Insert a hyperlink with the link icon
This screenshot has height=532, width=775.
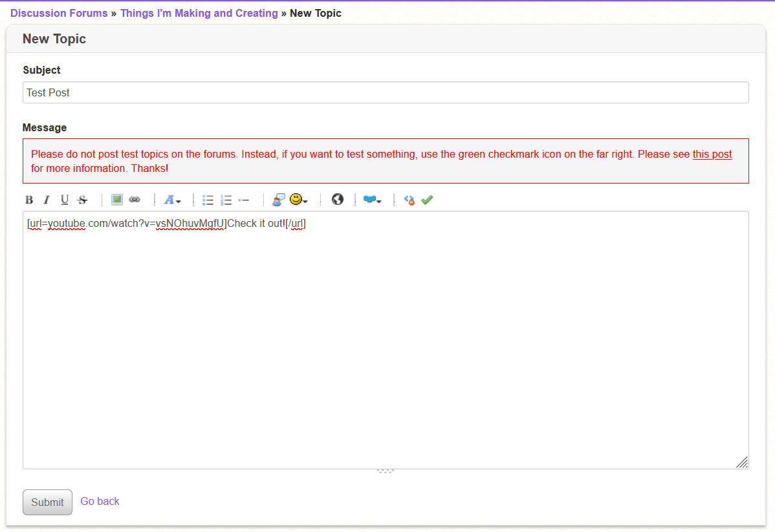point(135,199)
